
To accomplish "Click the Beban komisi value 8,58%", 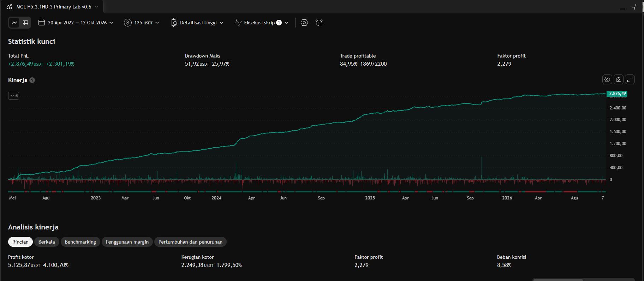I will (x=504, y=265).
